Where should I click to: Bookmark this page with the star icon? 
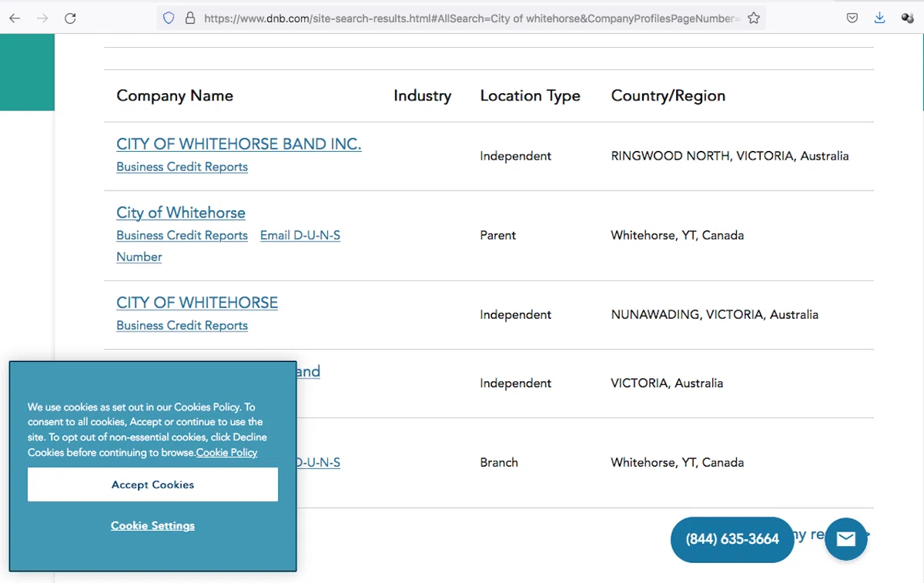753,18
